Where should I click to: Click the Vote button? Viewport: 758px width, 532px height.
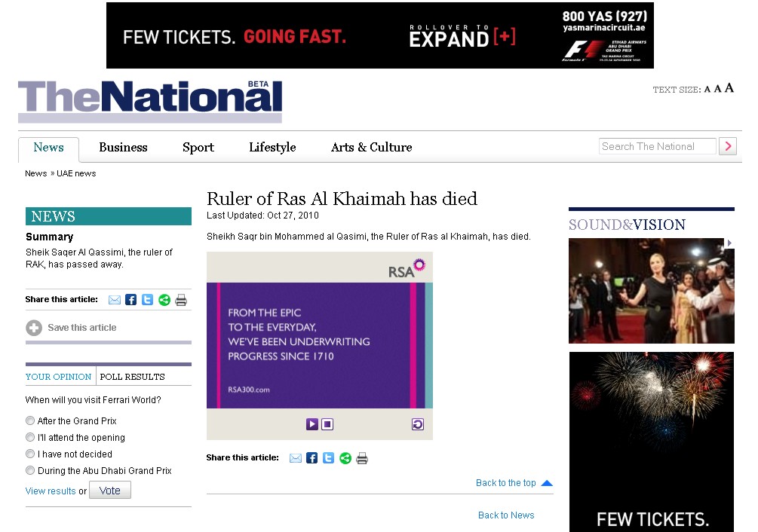point(109,491)
